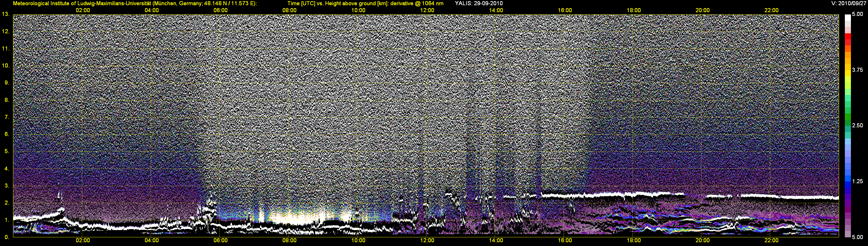Click the 2. height axis label
The image size is (868, 246).
coord(7,203)
